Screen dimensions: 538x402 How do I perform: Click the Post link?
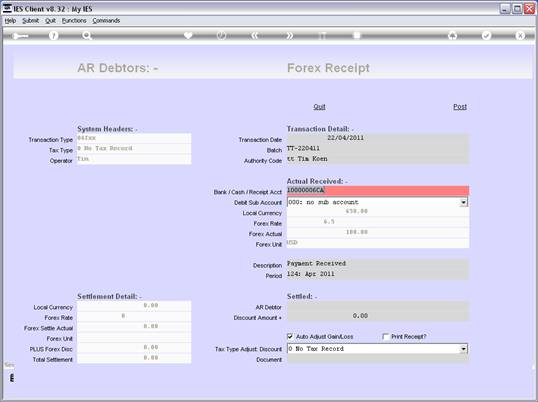[x=460, y=107]
